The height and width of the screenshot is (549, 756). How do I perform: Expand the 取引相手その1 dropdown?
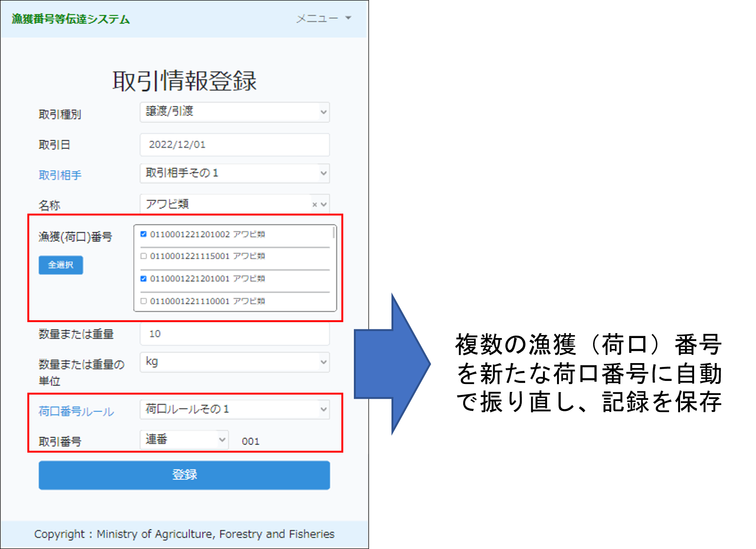235,173
